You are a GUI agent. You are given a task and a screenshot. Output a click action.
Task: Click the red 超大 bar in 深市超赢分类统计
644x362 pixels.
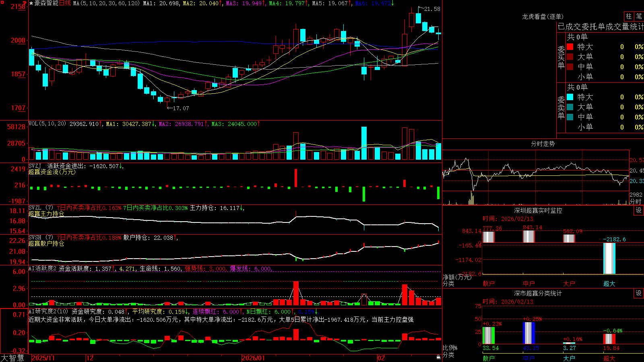tap(609, 339)
